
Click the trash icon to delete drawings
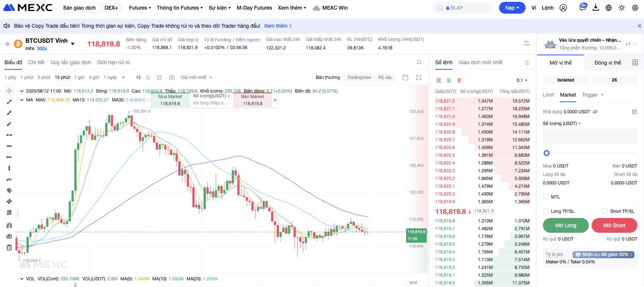pyautogui.click(x=9, y=248)
